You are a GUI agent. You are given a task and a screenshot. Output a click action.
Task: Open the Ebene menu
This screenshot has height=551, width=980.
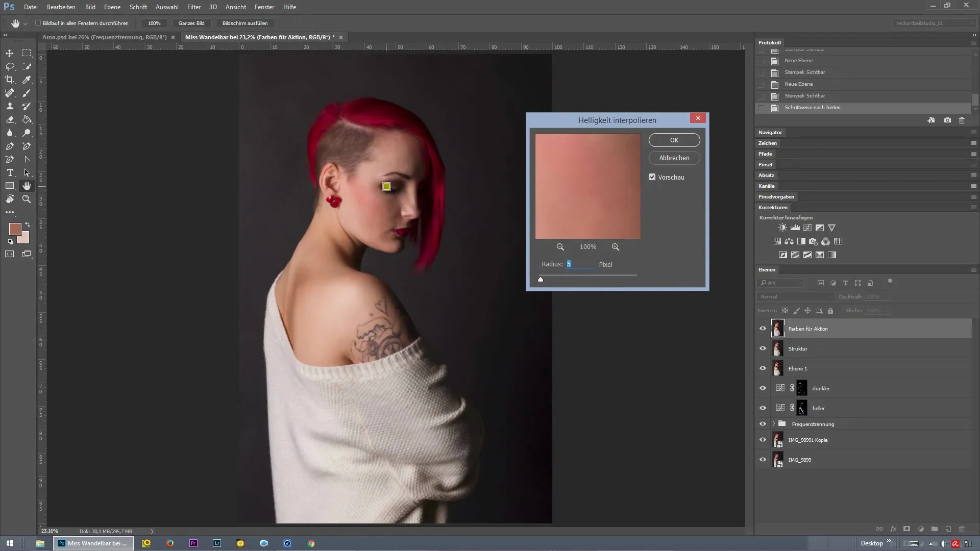coord(112,7)
